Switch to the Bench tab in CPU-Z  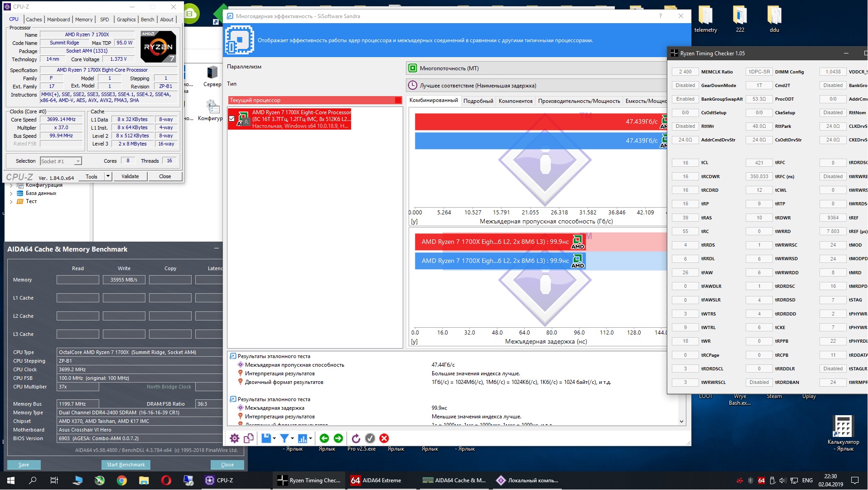click(x=148, y=19)
